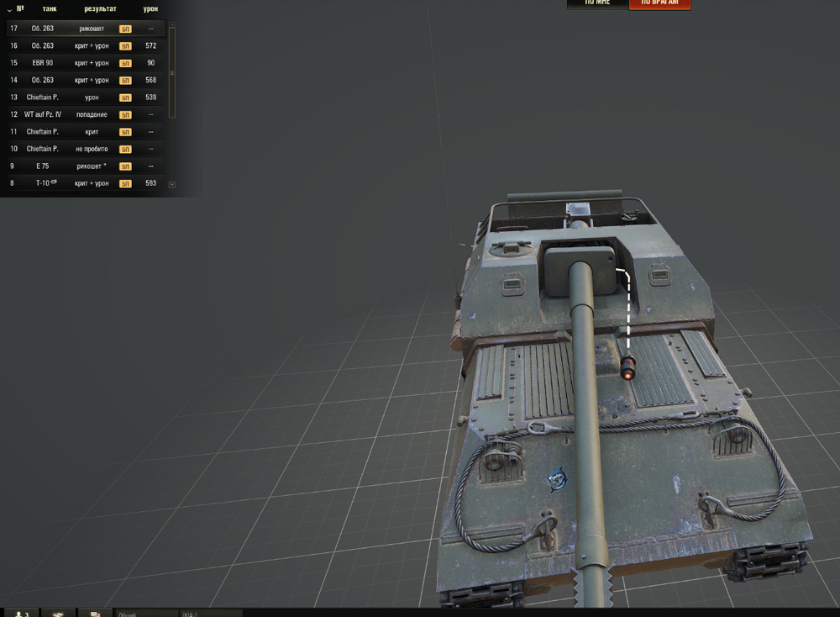Click the shot list scrollbar down arrow
Screen dimensions: 840x617
point(172,184)
